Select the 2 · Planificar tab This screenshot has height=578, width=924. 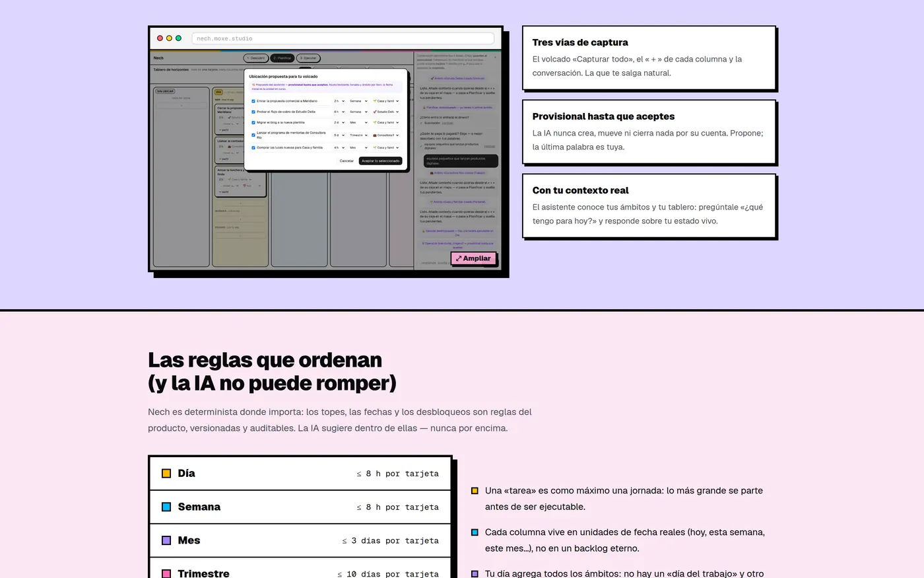pos(282,58)
